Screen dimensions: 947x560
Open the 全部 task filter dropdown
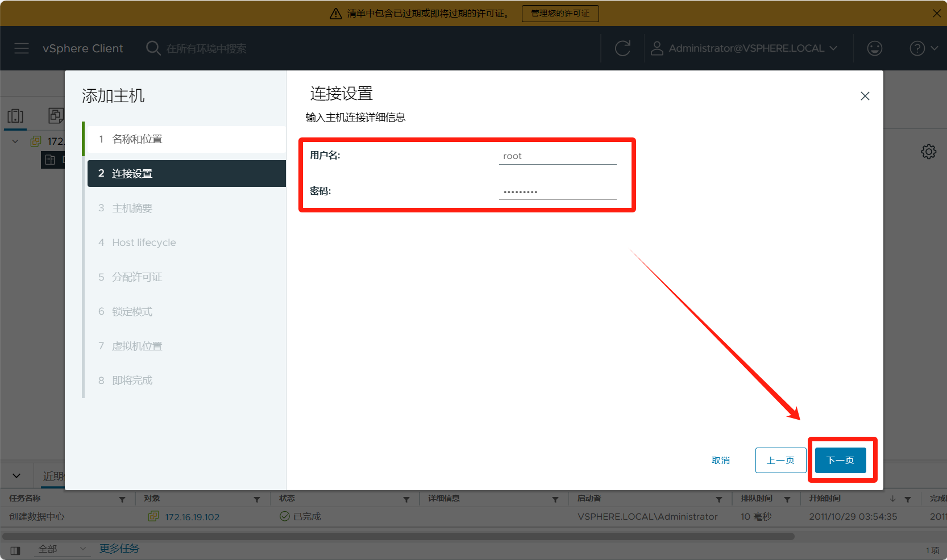pyautogui.click(x=61, y=549)
